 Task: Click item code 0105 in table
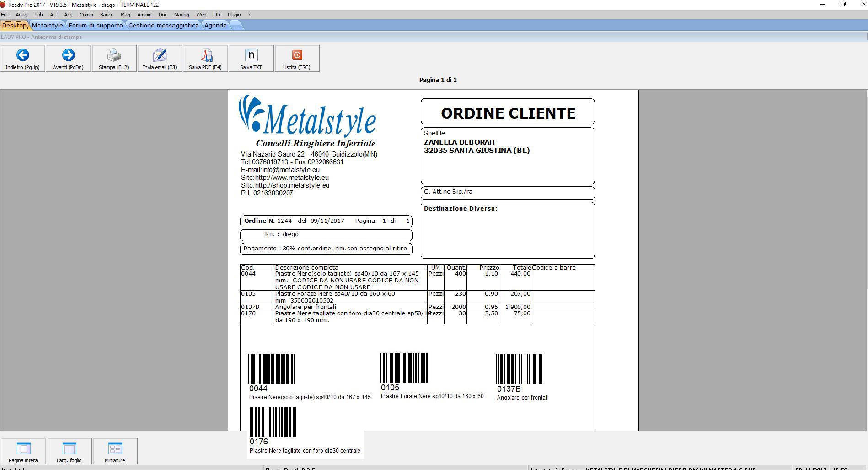click(248, 294)
